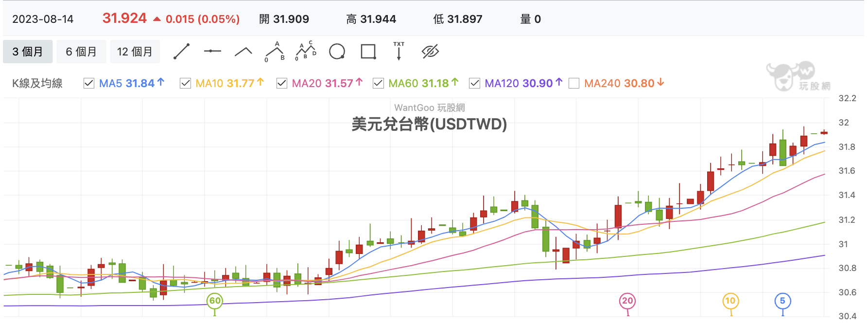Select the 0-A-B wave pattern tool
Image resolution: width=868 pixels, height=325 pixels.
(x=275, y=52)
